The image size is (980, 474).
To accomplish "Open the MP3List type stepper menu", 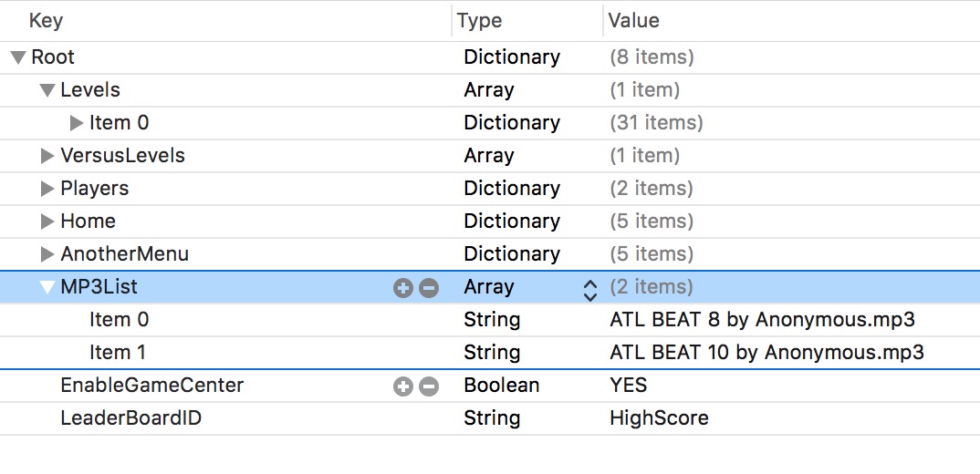I will 589,289.
